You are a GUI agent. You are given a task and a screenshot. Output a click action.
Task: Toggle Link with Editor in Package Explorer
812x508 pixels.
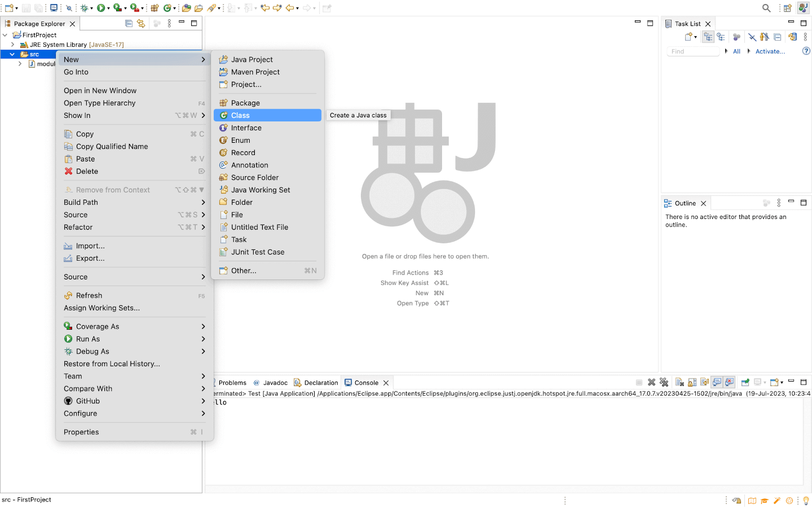pyautogui.click(x=141, y=23)
